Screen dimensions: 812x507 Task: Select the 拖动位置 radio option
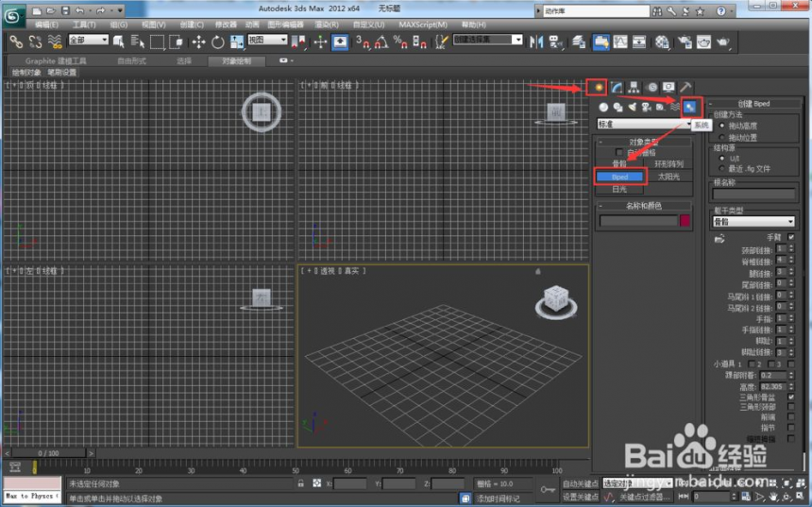point(722,137)
